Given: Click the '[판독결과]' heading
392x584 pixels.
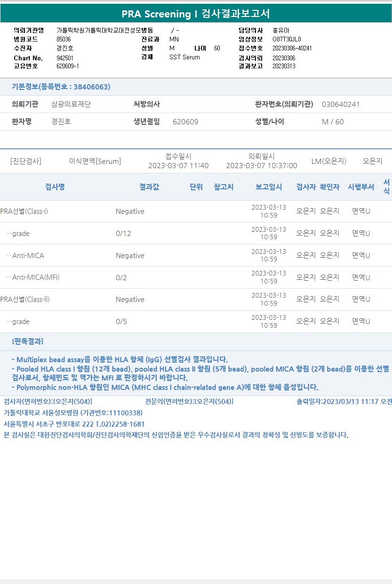Looking at the screenshot, I should (x=28, y=341).
